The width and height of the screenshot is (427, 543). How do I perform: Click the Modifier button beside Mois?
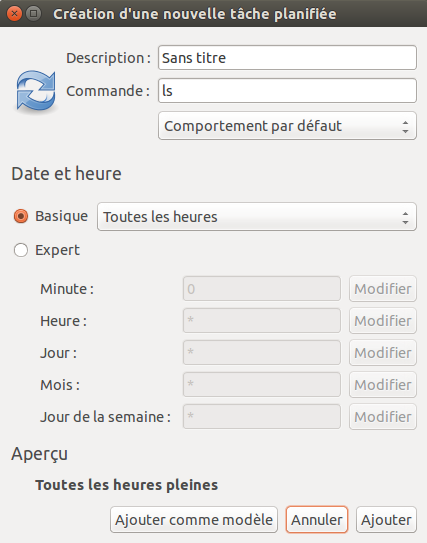pos(383,385)
